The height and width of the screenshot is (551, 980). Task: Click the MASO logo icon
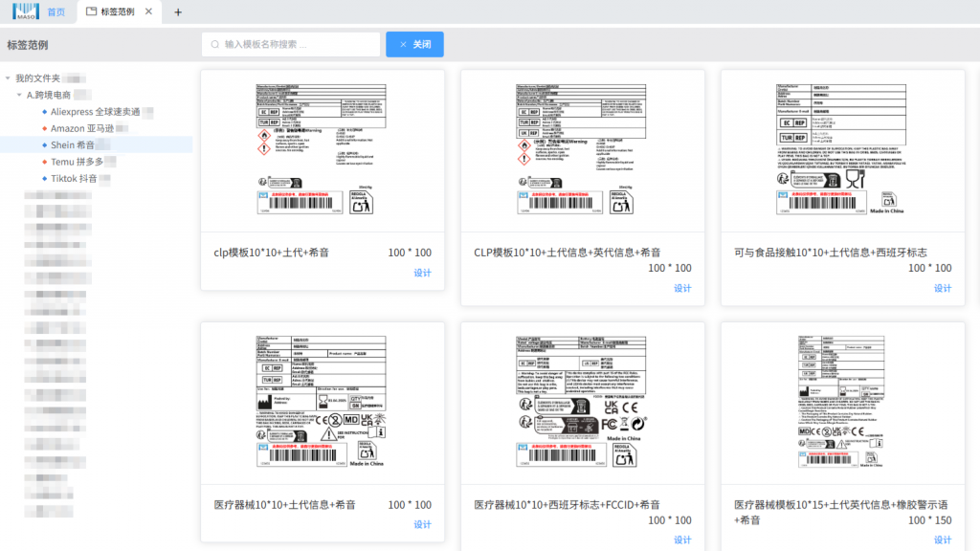(24, 11)
